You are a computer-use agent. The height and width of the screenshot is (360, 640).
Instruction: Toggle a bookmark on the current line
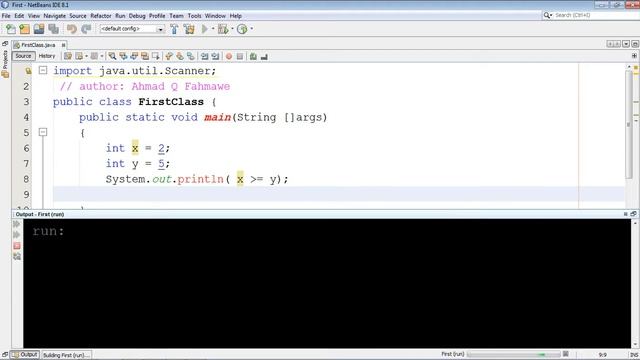pyautogui.click(x=191, y=56)
